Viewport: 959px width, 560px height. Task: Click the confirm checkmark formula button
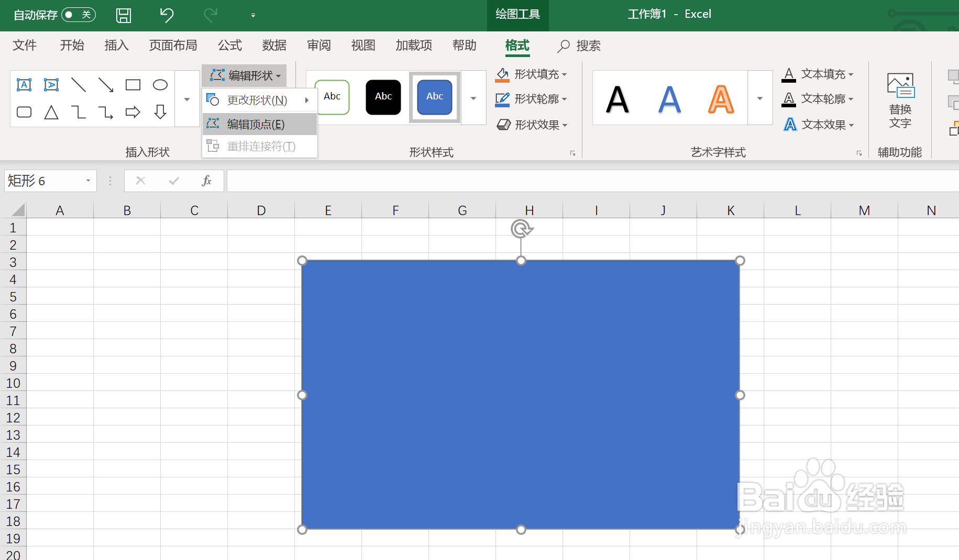[x=174, y=181]
